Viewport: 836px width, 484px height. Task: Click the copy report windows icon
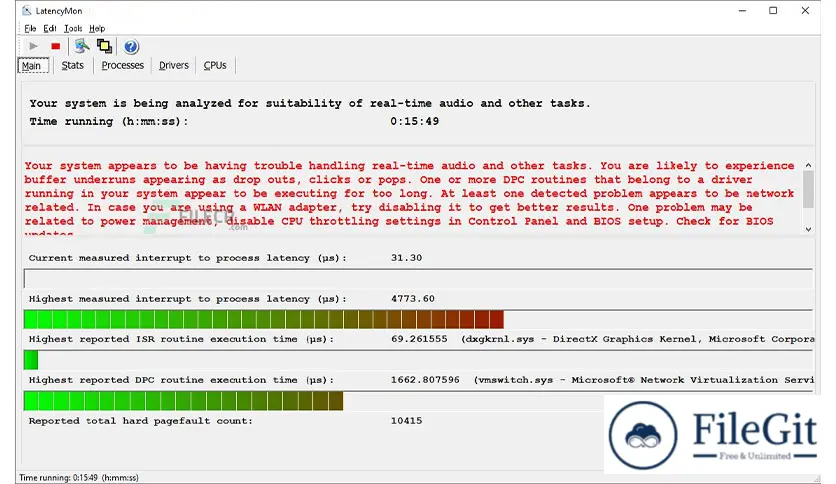pyautogui.click(x=104, y=46)
